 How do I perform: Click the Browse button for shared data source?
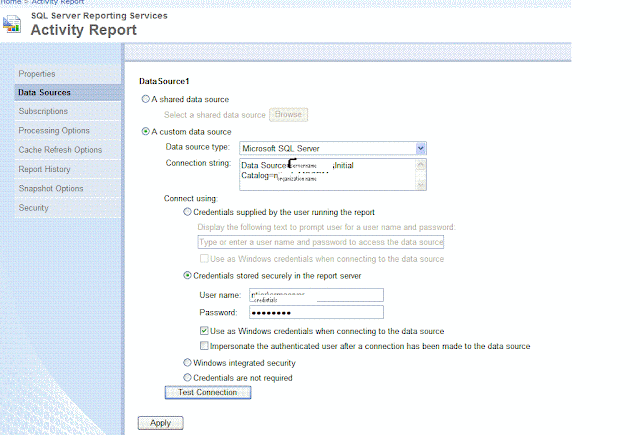(x=289, y=115)
